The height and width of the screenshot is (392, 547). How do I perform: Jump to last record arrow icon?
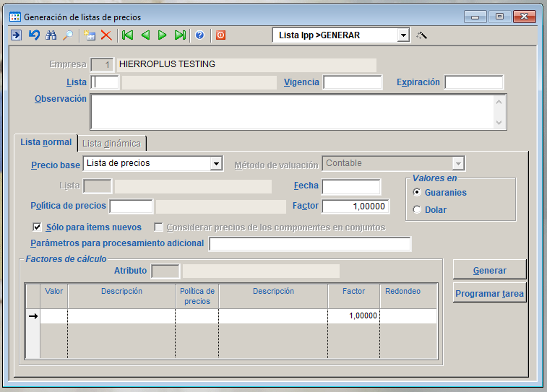[x=180, y=35]
